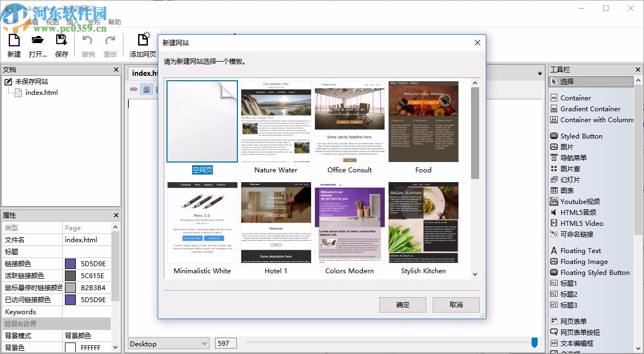Open the 帮助 menu

pos(115,22)
